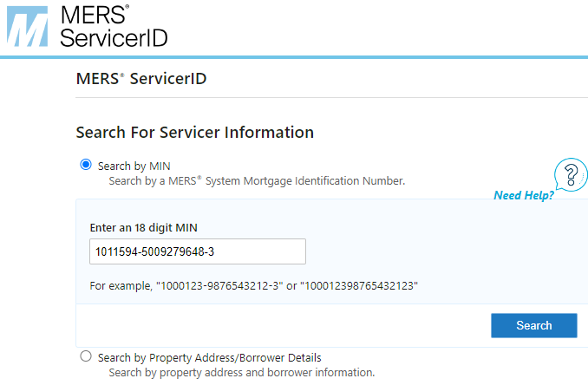Viewport: 588px width, 385px height.
Task: Focus the 18 digit MIN input field
Action: [x=198, y=251]
